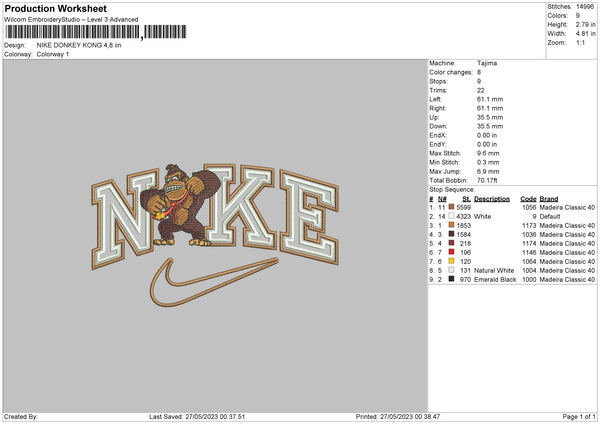The height and width of the screenshot is (424, 600).
Task: Click the Stop Sequence heading
Action: click(x=452, y=190)
